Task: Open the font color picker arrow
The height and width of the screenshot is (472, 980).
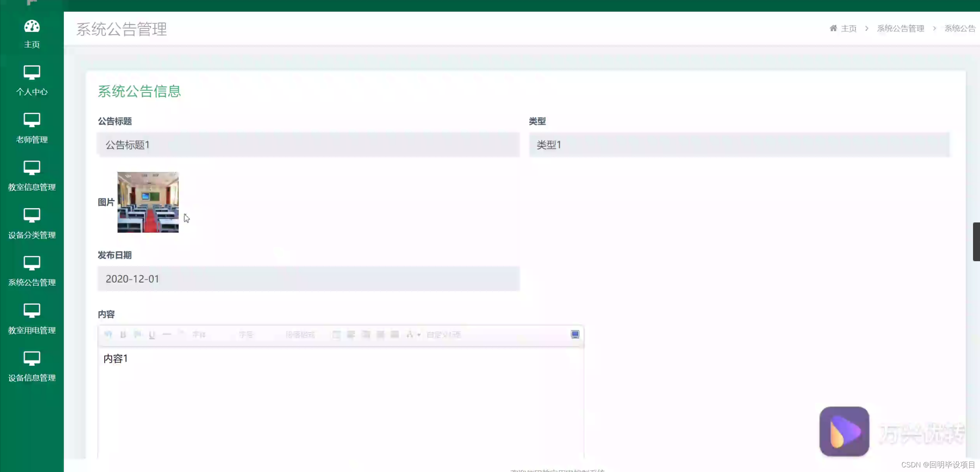Action: (x=419, y=334)
